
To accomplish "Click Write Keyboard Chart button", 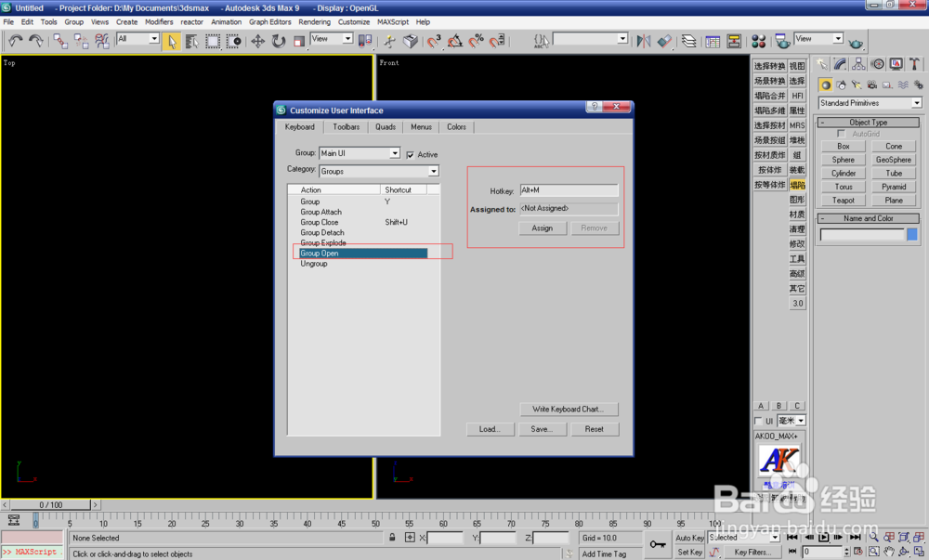I will [569, 409].
